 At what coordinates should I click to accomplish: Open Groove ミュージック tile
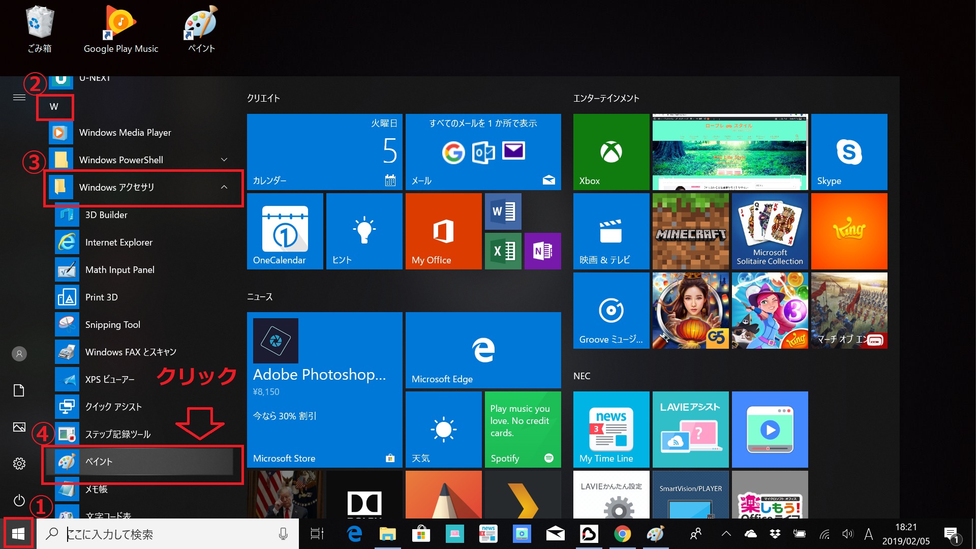click(x=611, y=311)
